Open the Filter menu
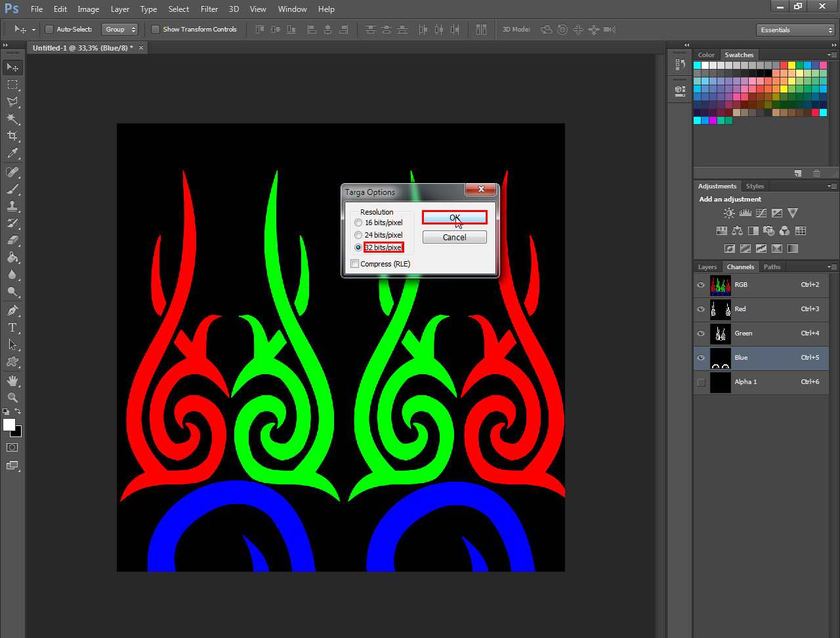Screen dimensions: 840x638 pos(209,9)
